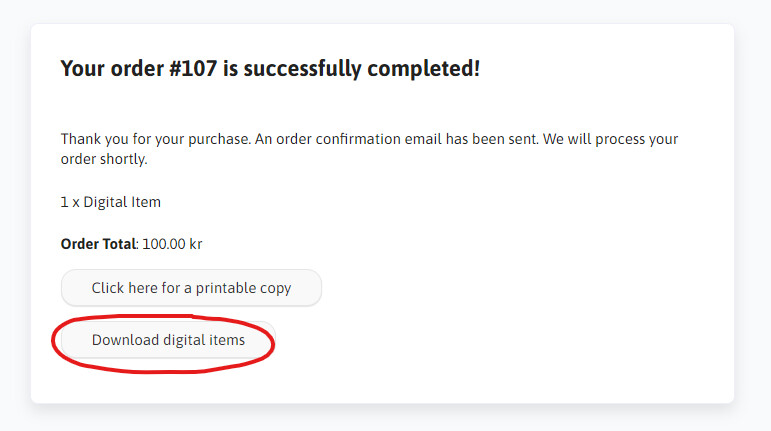Click the "Digital Item" product name

(122, 202)
